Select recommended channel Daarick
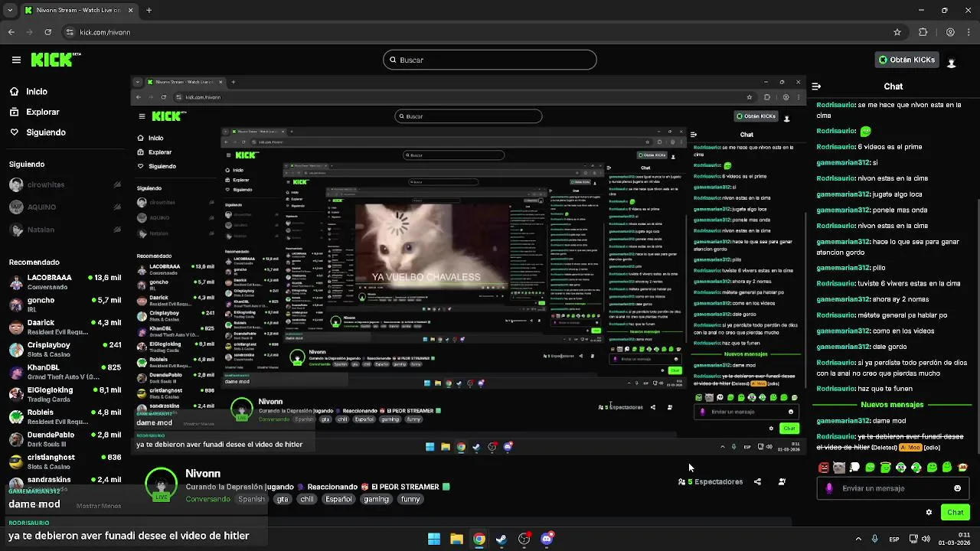The image size is (980, 551). (x=64, y=327)
